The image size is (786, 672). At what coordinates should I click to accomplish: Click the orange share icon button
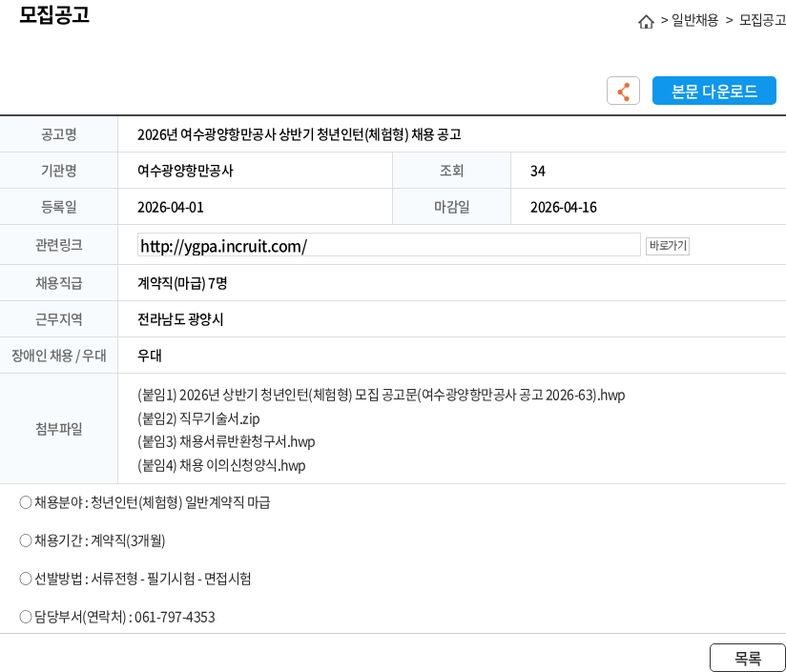tap(623, 91)
